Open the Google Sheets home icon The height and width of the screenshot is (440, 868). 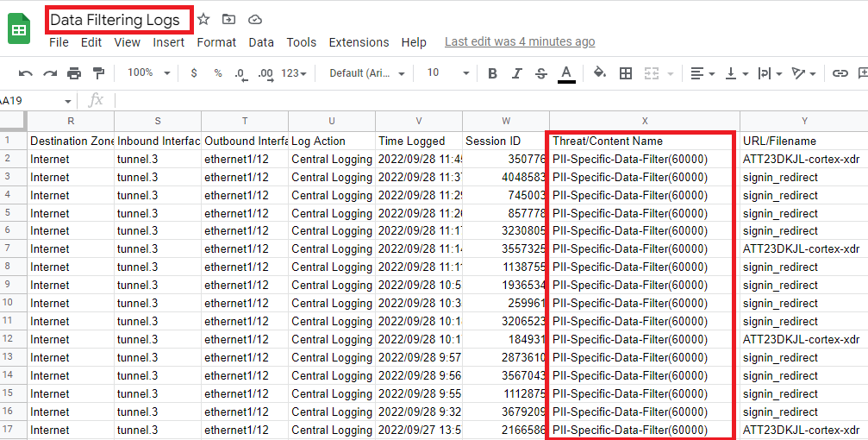coord(19,28)
